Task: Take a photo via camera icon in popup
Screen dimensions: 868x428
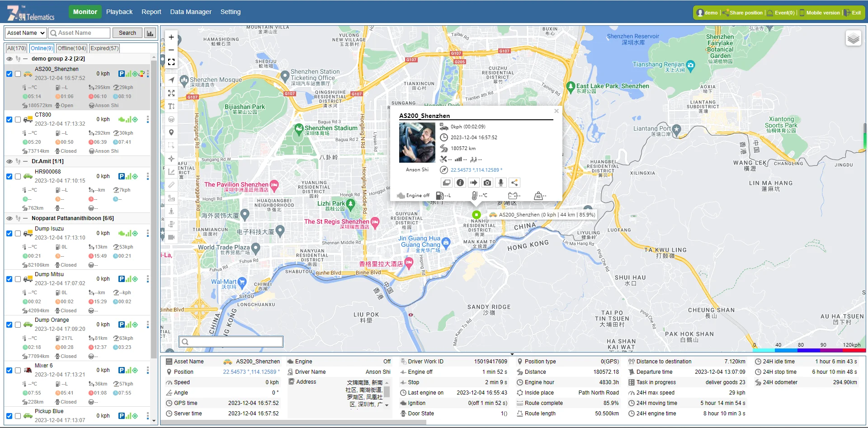Action: (x=488, y=183)
